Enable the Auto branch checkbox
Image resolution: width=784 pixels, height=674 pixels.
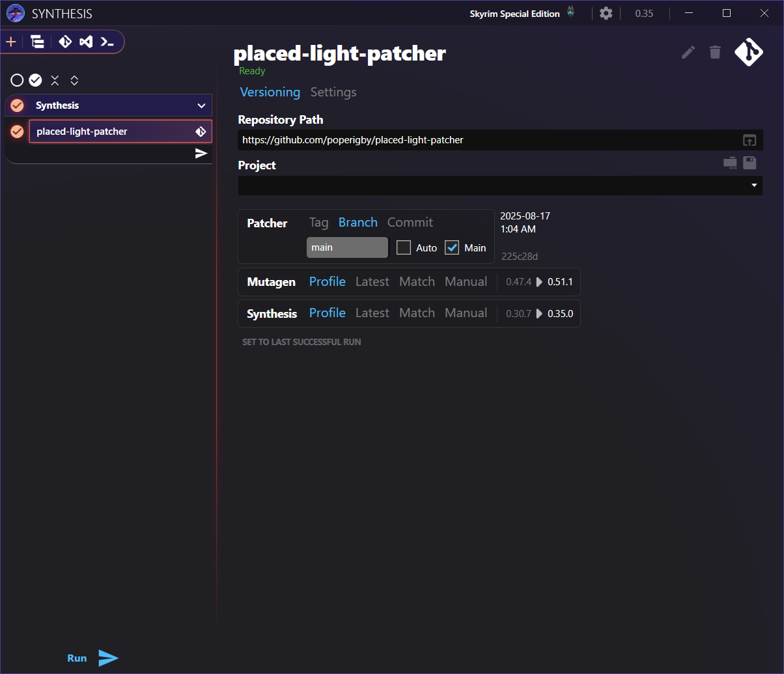pos(404,247)
